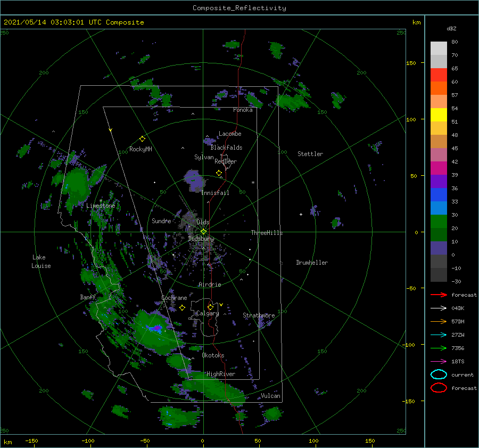
Task: Pick the magenta swatch between 42 and 39
Action: 439,168
